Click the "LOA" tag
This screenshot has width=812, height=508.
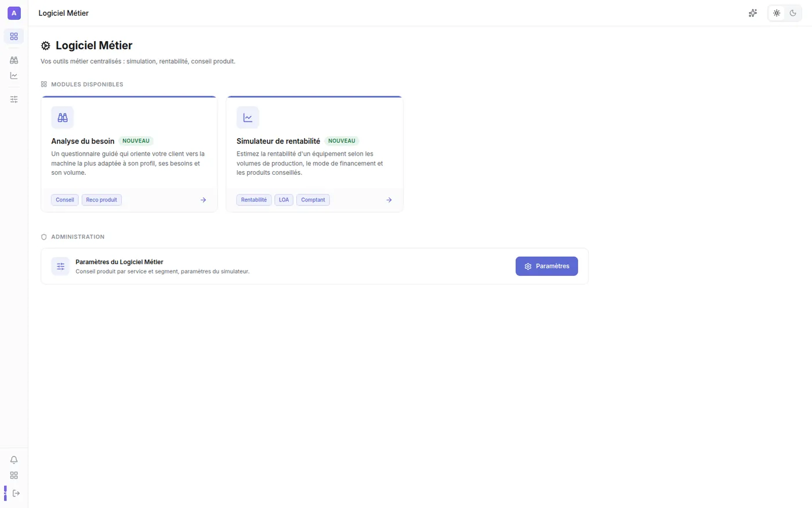point(284,200)
